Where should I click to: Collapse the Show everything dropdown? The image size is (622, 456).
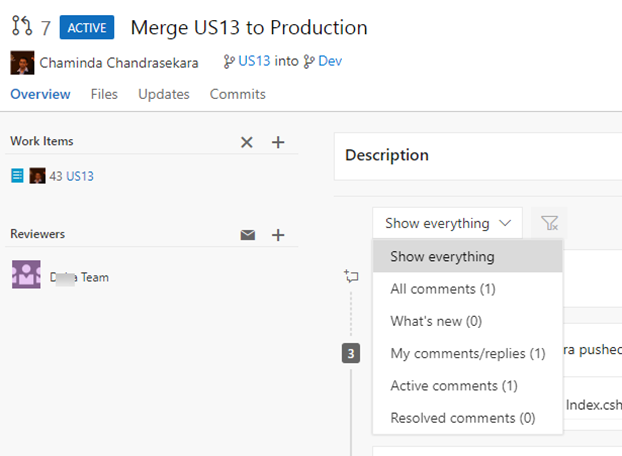pyautogui.click(x=447, y=223)
